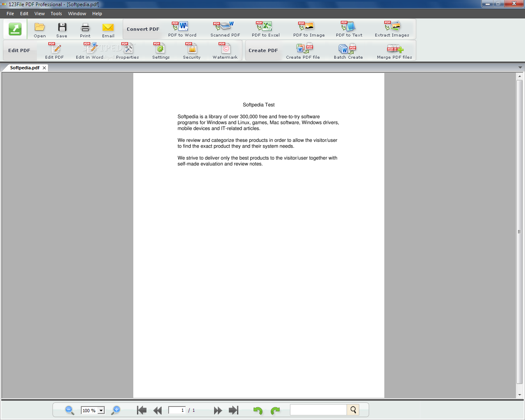The height and width of the screenshot is (420, 525).
Task: Click the Create PDF group label
Action: [x=263, y=50]
